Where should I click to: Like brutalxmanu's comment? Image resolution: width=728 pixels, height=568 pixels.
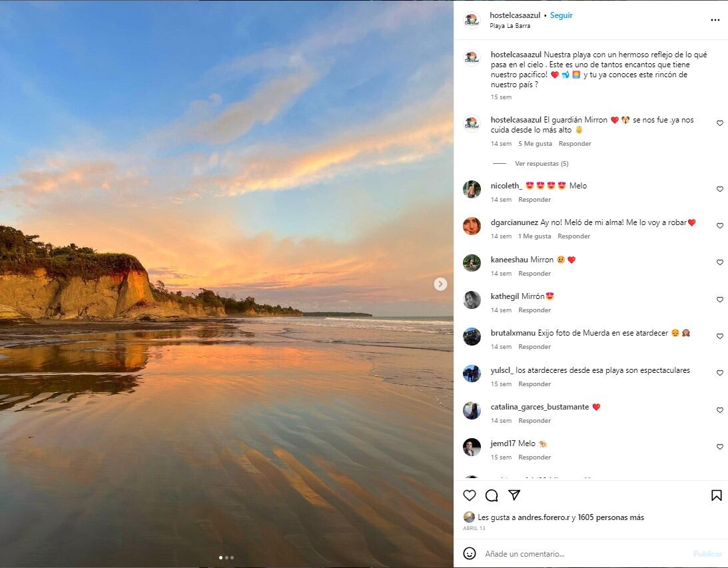click(x=719, y=336)
